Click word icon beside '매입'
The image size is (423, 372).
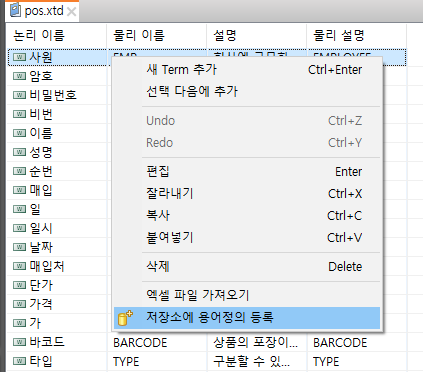[x=19, y=190]
